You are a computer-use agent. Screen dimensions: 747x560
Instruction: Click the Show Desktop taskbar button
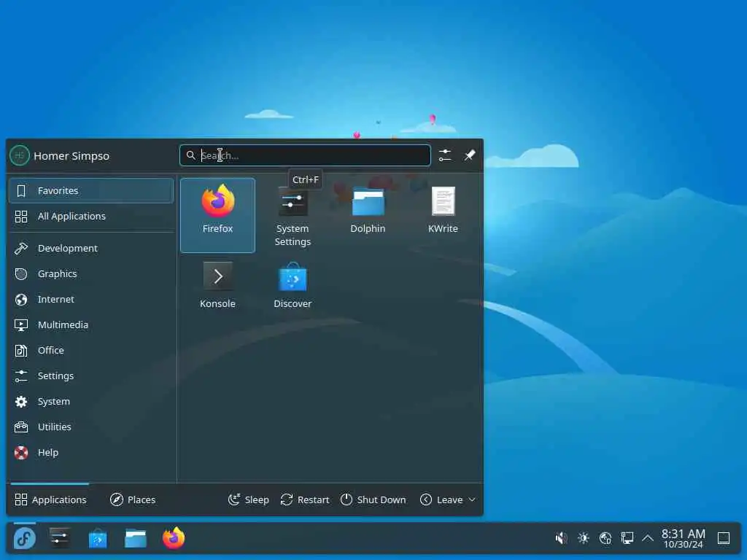724,538
